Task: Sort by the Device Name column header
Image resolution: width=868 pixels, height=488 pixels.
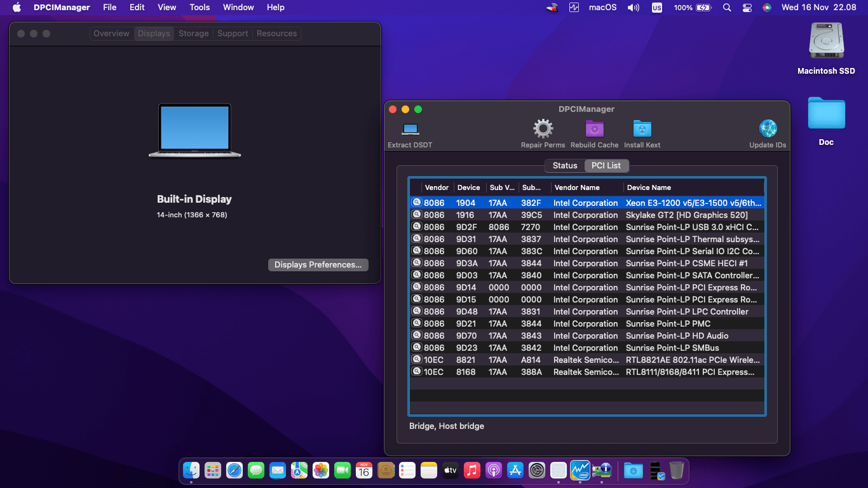Action: (693, 187)
